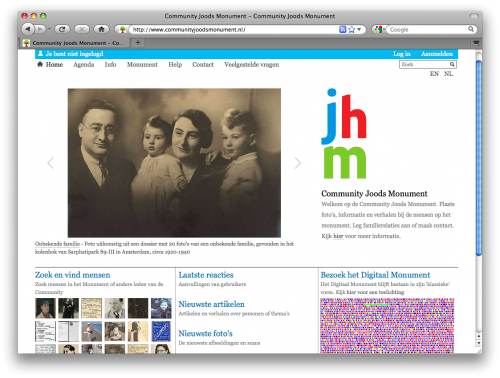Show next slide with the right arrow
This screenshot has width=500, height=378.
[x=298, y=163]
